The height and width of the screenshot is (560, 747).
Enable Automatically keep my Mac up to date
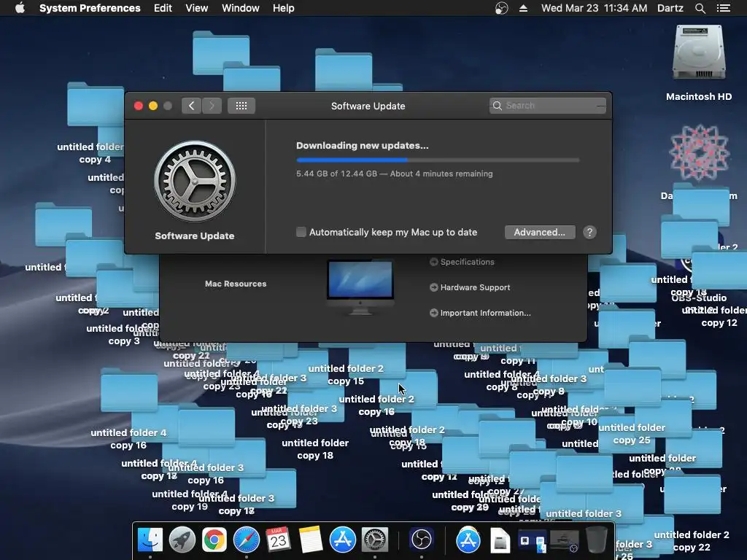(301, 232)
